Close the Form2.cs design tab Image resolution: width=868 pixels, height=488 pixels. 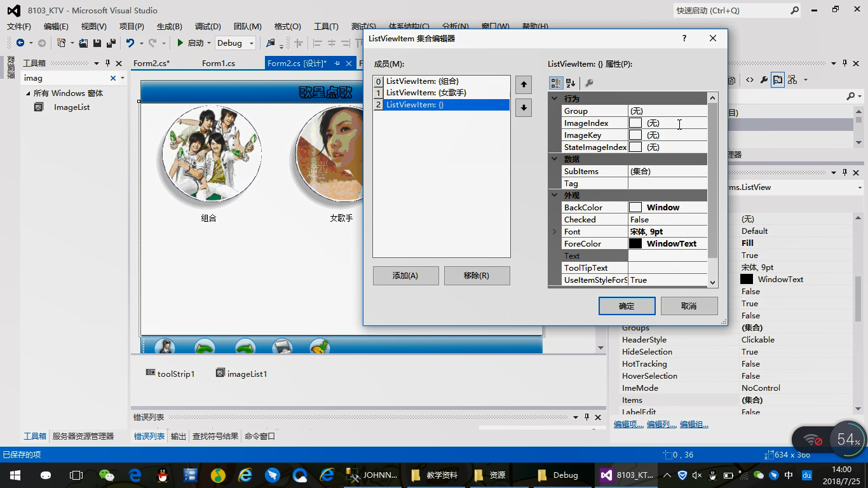click(x=349, y=63)
